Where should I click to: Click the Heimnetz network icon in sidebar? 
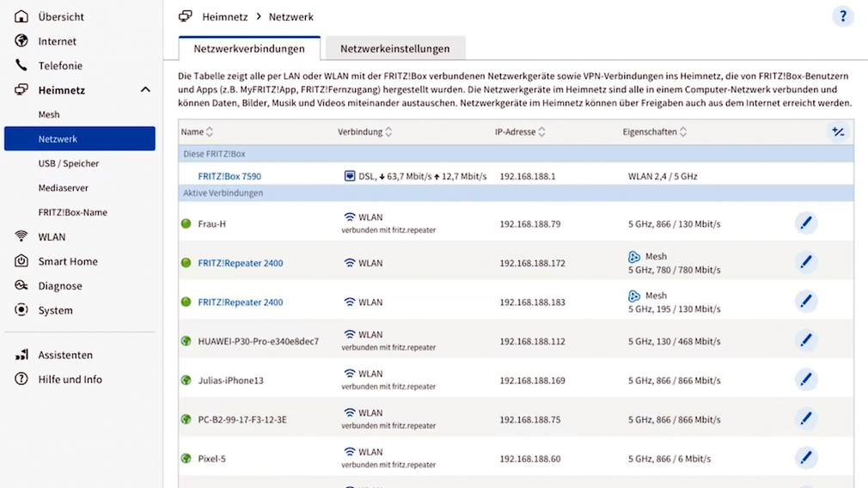tap(21, 89)
